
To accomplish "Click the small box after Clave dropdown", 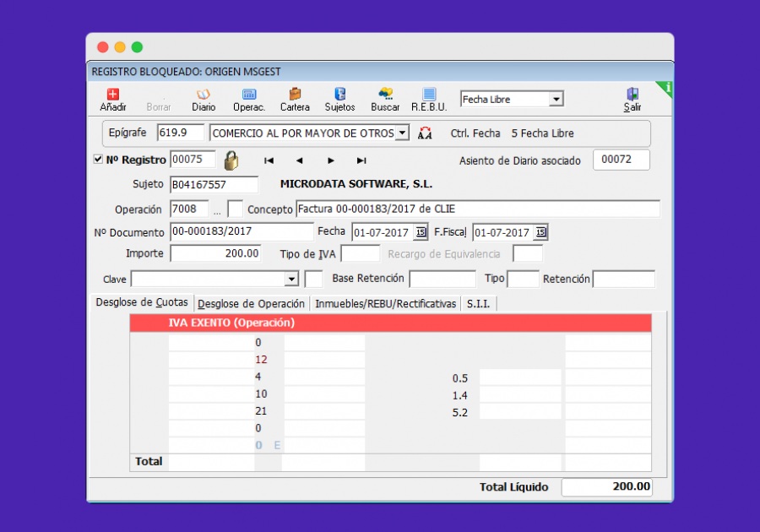I will (313, 279).
